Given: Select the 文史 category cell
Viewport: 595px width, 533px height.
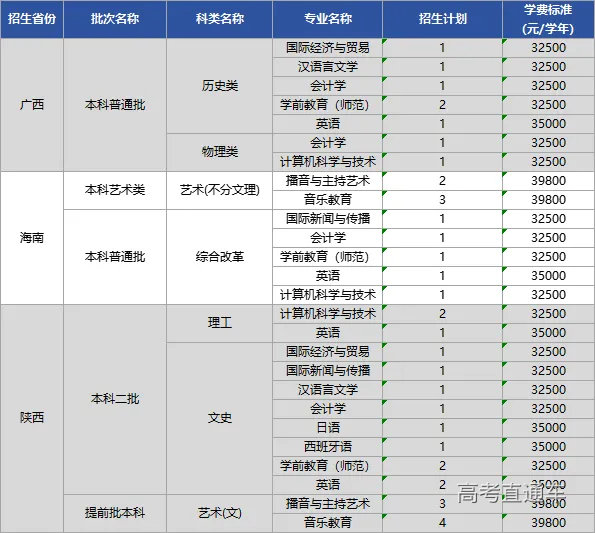Looking at the screenshot, I should click(x=219, y=418).
